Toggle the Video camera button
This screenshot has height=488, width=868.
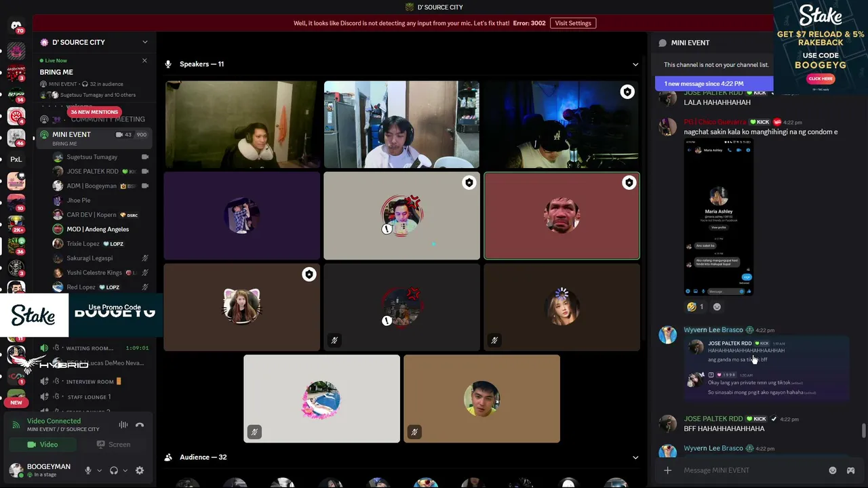click(42, 445)
